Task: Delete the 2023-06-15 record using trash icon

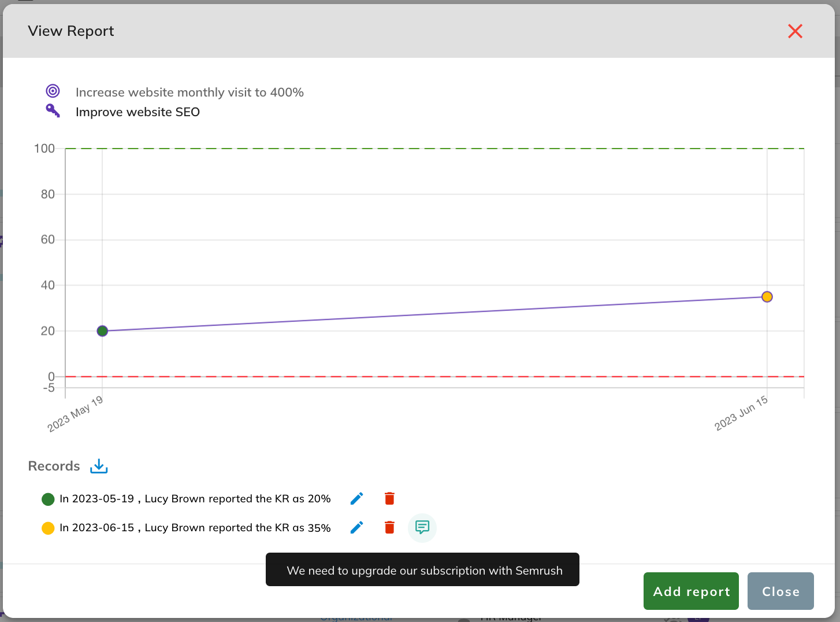Action: [389, 527]
